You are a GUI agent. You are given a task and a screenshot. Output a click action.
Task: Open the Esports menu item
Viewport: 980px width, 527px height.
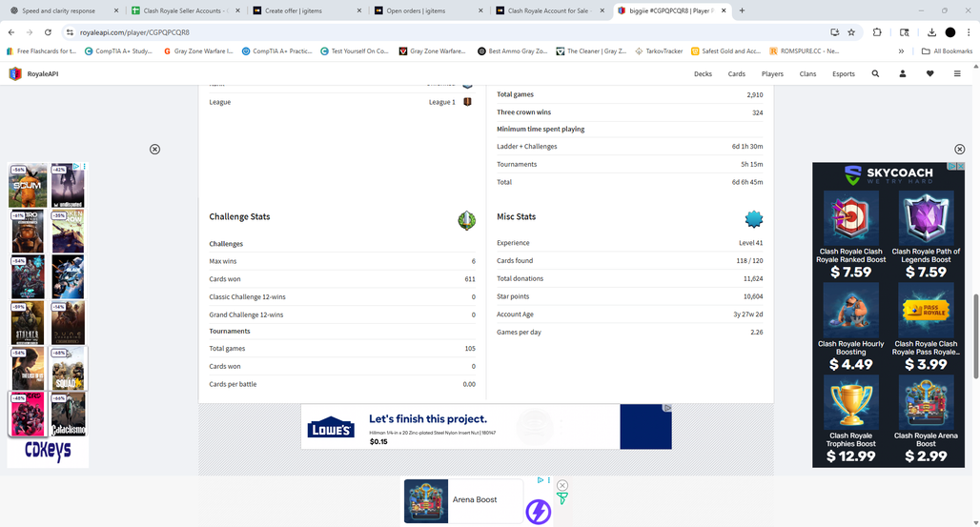[843, 73]
